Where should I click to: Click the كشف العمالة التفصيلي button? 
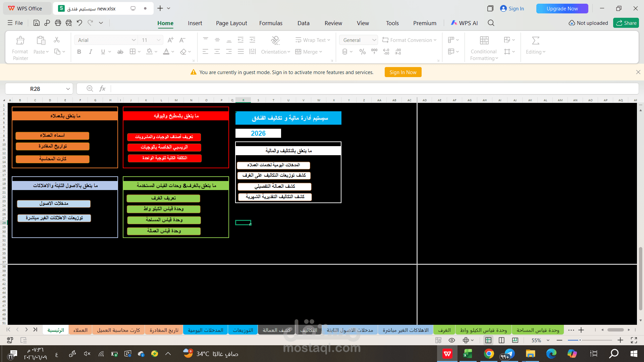tap(275, 186)
